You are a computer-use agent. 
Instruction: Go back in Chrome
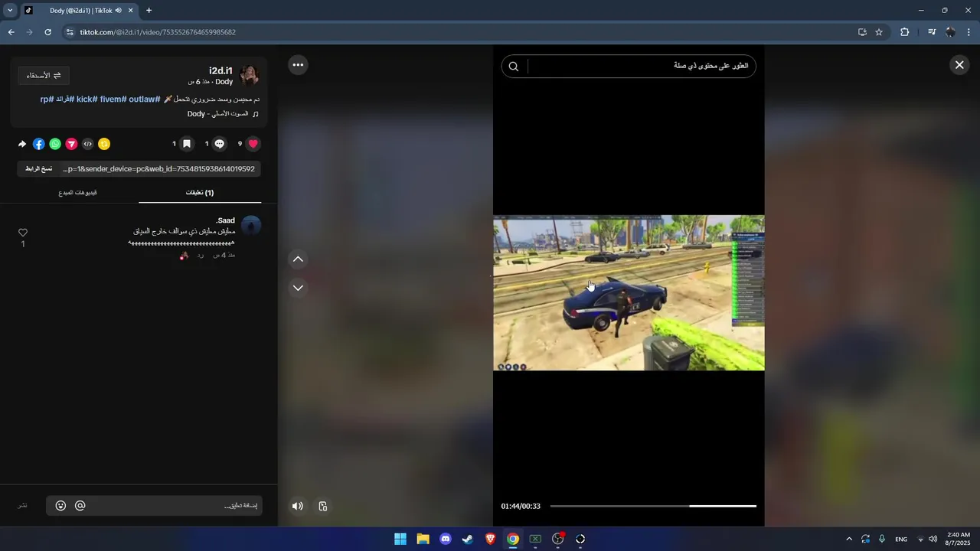point(11,32)
